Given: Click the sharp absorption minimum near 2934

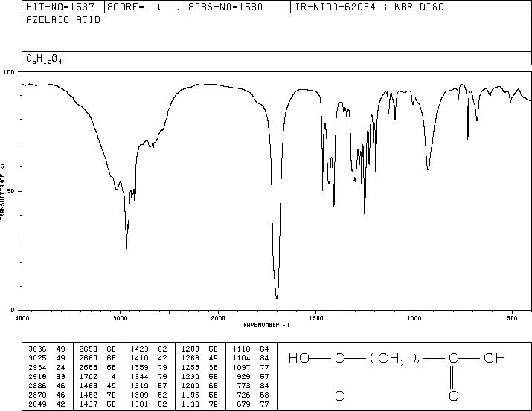Looking at the screenshot, I should point(127,247).
